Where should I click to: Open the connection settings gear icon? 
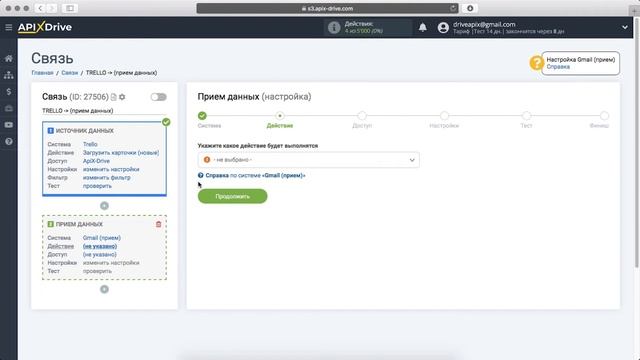coord(122,97)
